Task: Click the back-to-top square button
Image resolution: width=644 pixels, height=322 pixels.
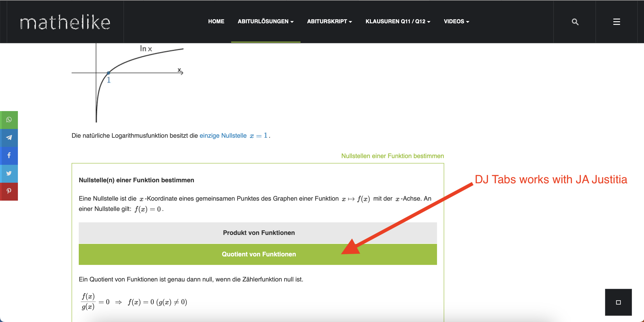Action: click(x=618, y=302)
